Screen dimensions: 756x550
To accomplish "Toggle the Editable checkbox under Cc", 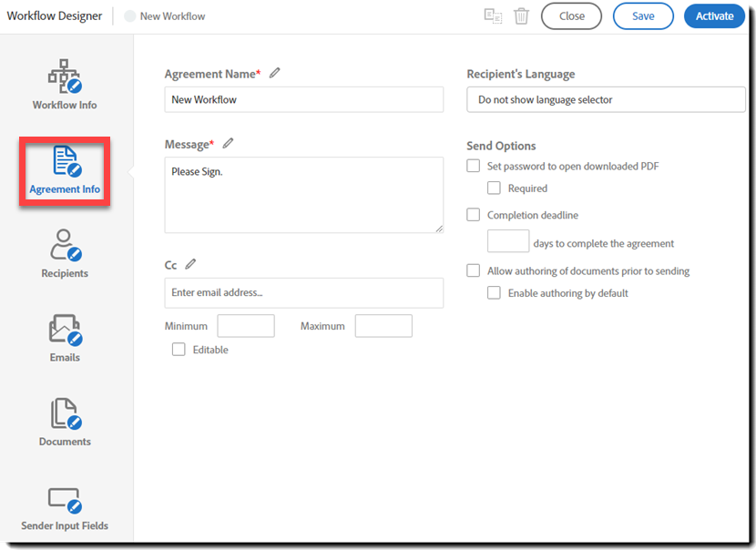I will 179,349.
